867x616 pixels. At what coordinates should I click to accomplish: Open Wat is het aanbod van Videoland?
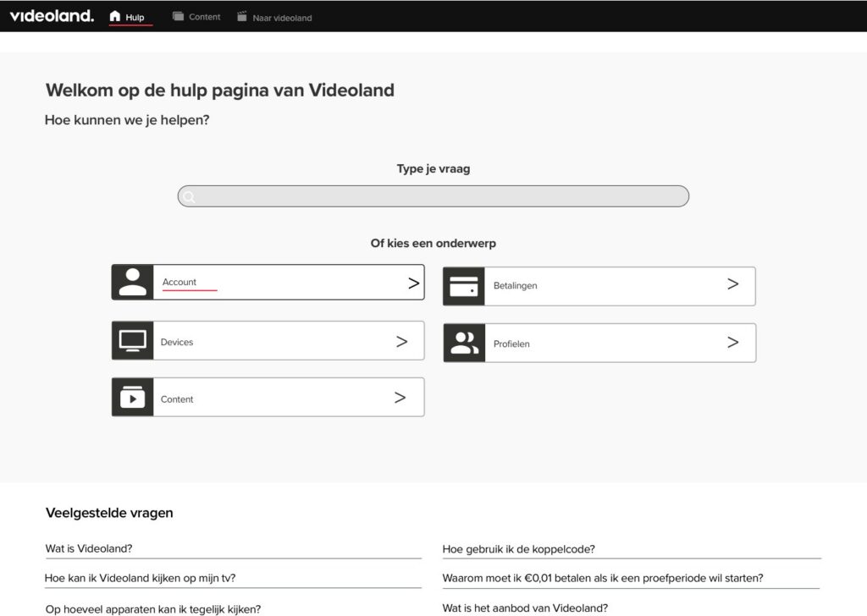click(525, 608)
